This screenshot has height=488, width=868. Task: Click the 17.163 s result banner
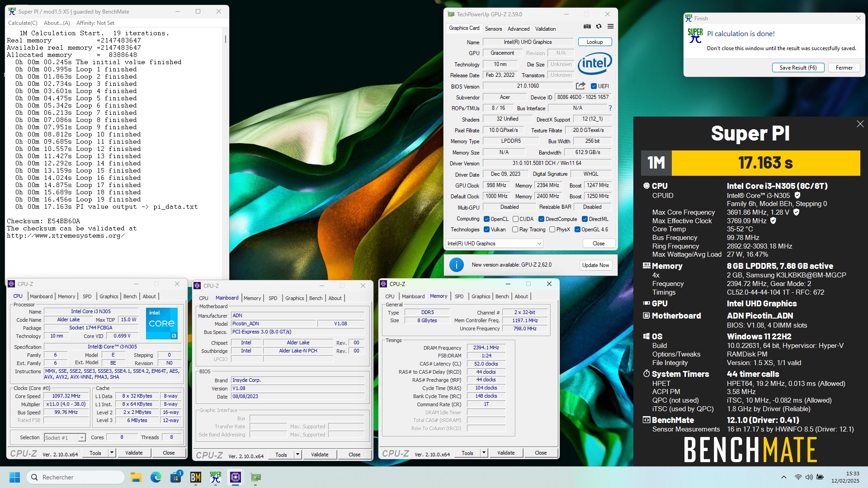tap(765, 163)
